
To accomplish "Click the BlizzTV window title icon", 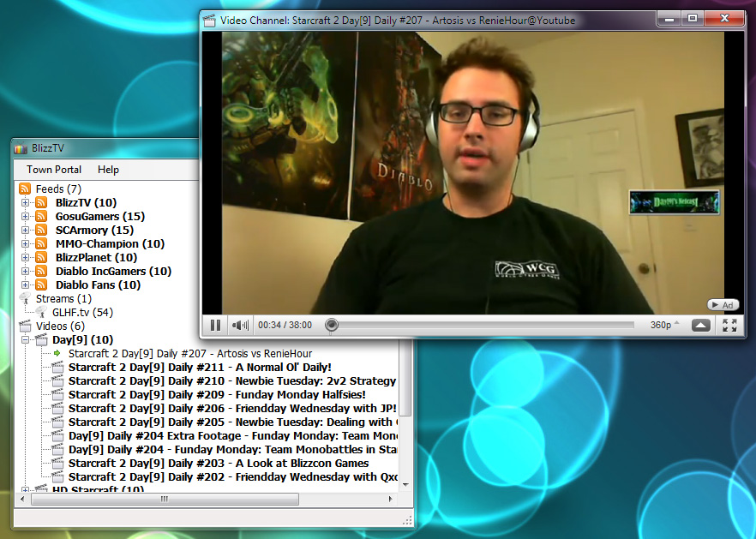I will pyautogui.click(x=21, y=148).
